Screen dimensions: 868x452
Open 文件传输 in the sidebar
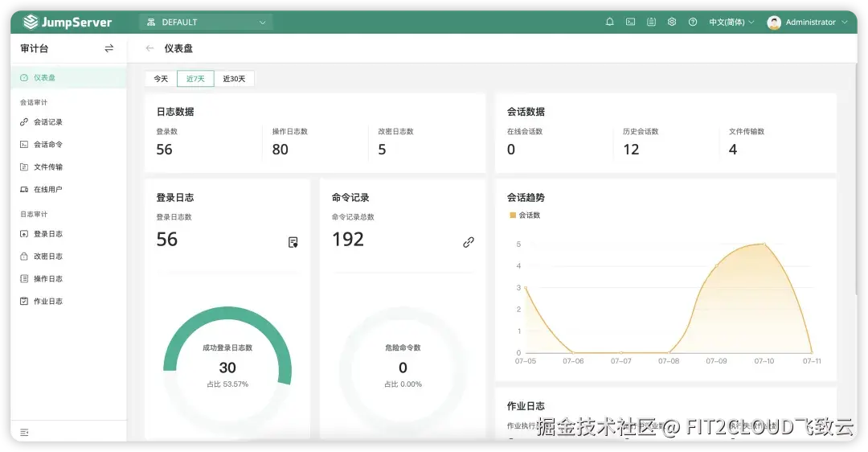[x=68, y=166]
